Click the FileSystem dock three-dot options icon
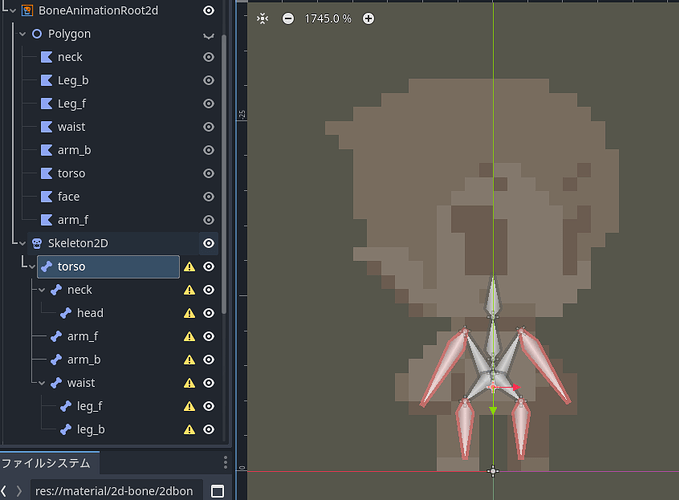This screenshot has width=679, height=500. click(x=225, y=463)
